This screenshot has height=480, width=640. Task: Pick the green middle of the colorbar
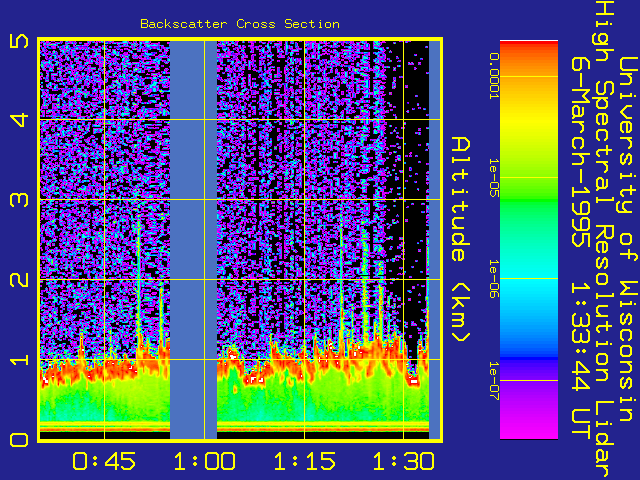tap(529, 204)
